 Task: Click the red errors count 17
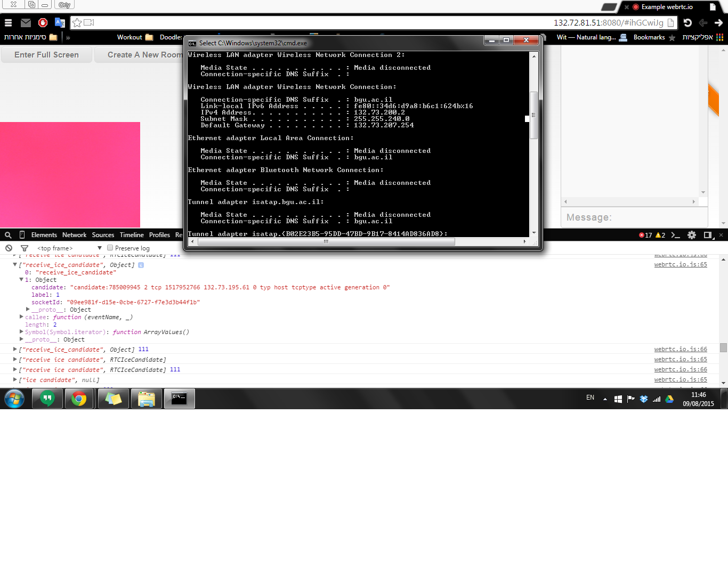coord(645,235)
